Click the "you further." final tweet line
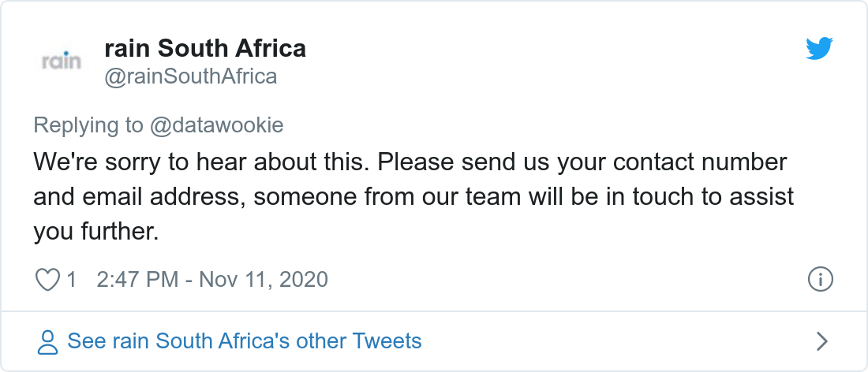Image resolution: width=868 pixels, height=372 pixels. click(x=96, y=232)
